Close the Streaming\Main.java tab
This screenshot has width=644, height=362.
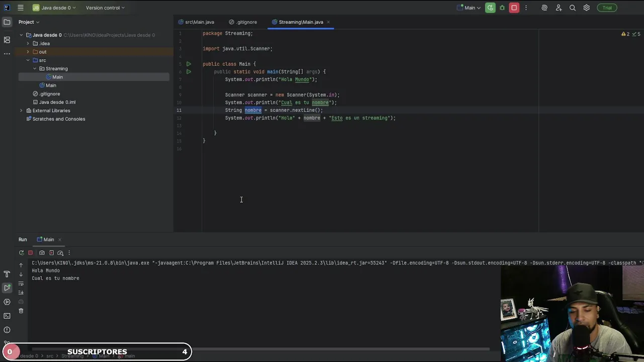click(x=328, y=22)
